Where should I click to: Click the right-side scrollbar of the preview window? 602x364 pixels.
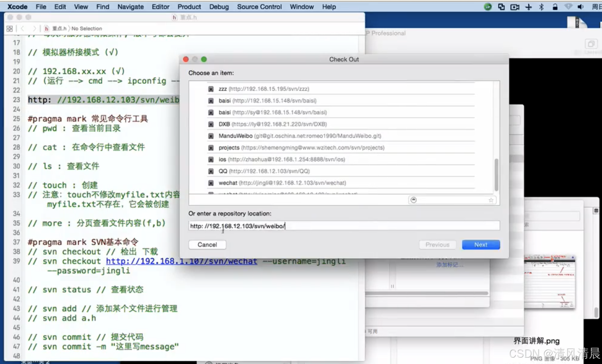point(596,312)
